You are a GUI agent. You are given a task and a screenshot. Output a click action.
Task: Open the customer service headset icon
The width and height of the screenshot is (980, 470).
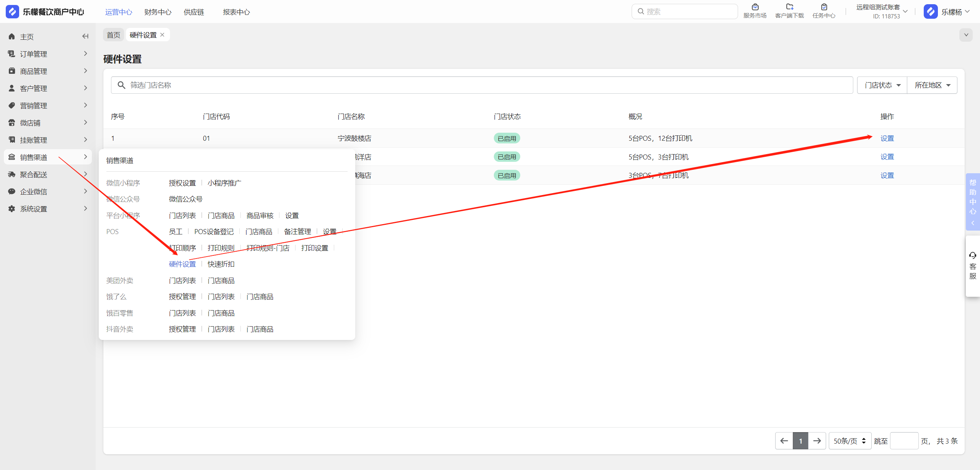coord(973,255)
